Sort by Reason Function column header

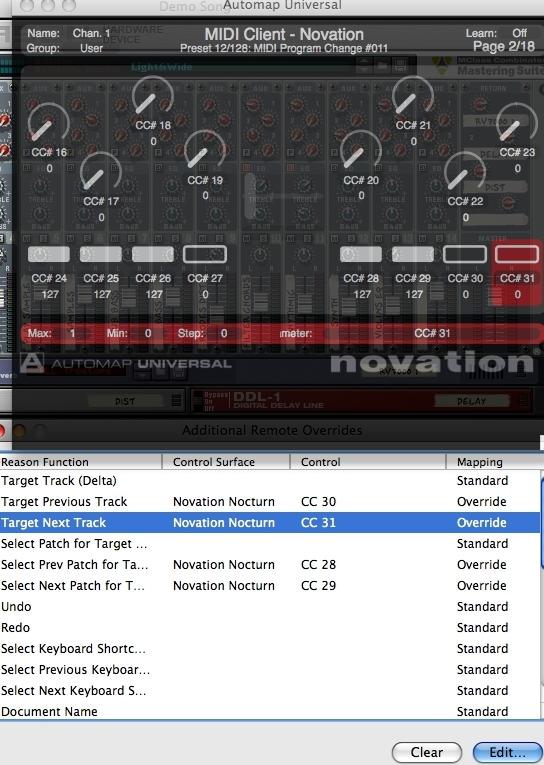(81, 462)
